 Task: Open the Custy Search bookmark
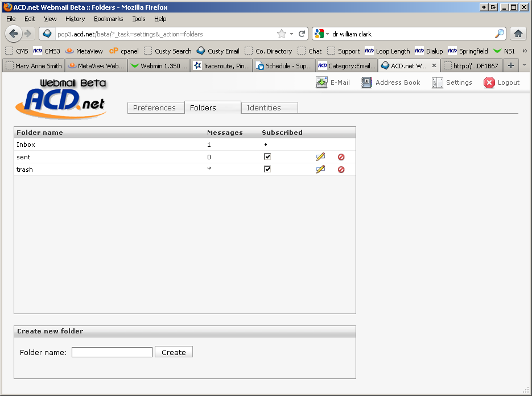168,51
